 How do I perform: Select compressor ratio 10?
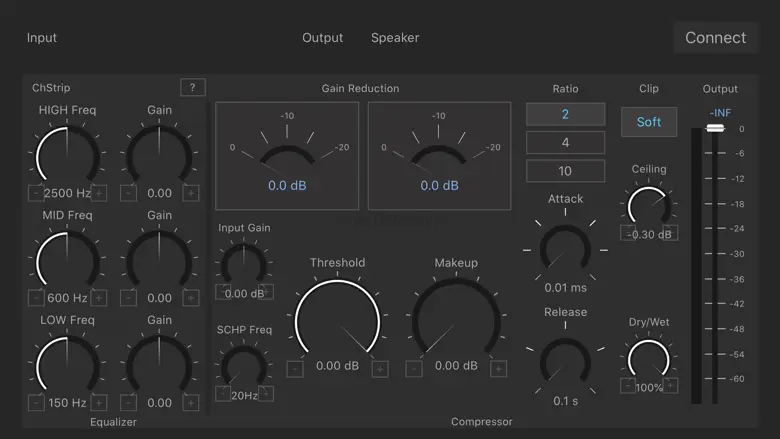(x=565, y=171)
